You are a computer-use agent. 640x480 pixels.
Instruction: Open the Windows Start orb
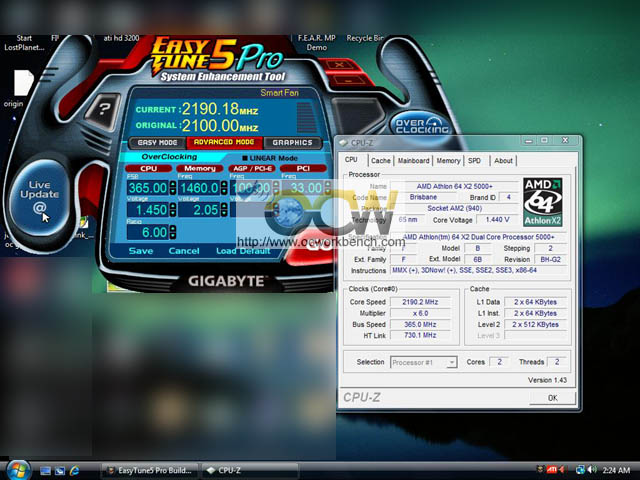tap(18, 470)
